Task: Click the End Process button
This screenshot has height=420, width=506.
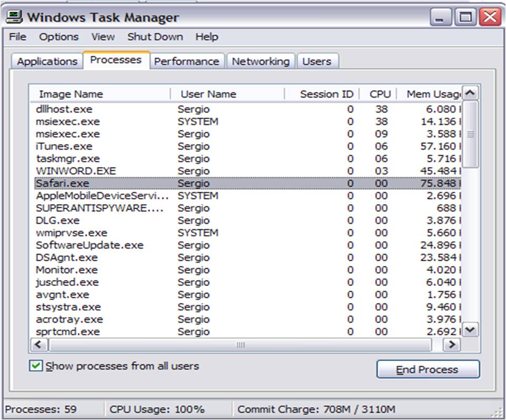Action: (x=428, y=370)
